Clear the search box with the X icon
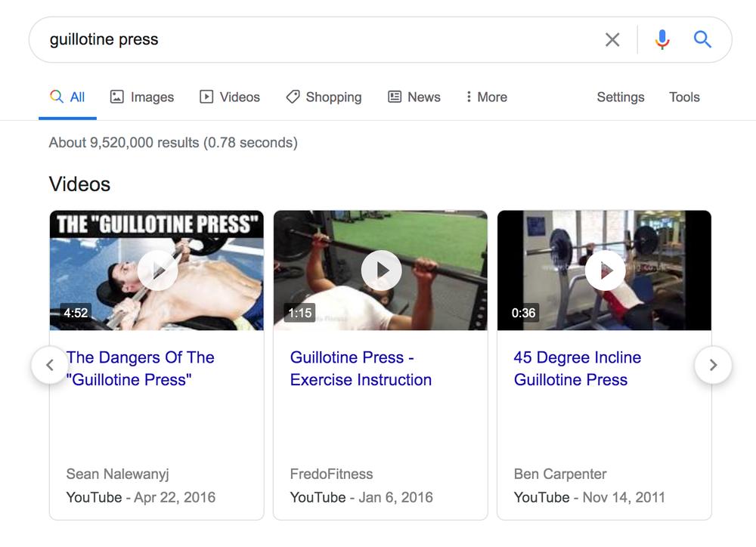The height and width of the screenshot is (547, 756). [612, 39]
